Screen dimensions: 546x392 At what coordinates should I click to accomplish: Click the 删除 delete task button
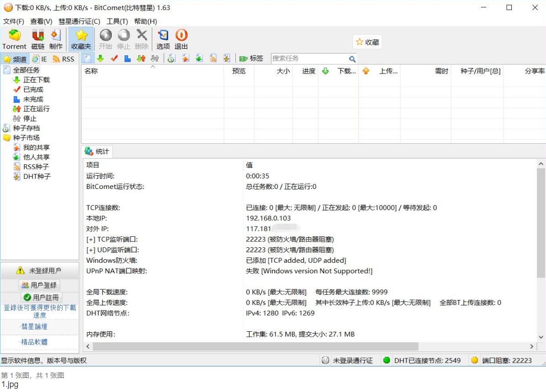click(141, 39)
